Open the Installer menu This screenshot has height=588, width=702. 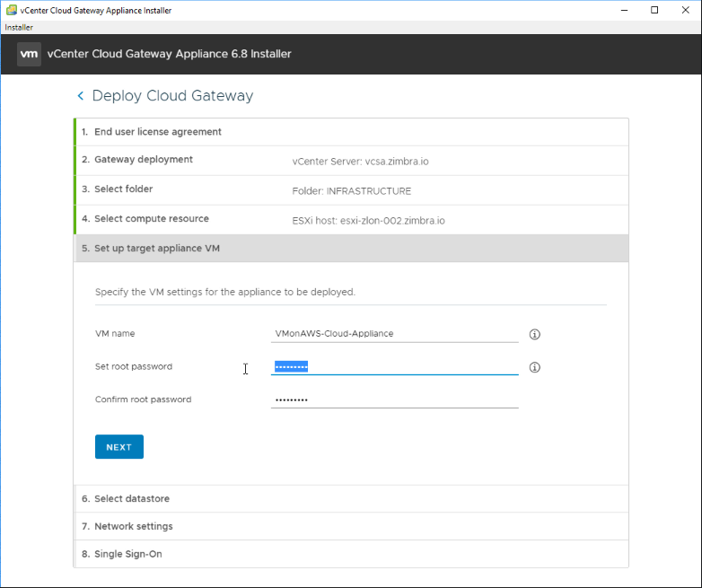point(19,27)
